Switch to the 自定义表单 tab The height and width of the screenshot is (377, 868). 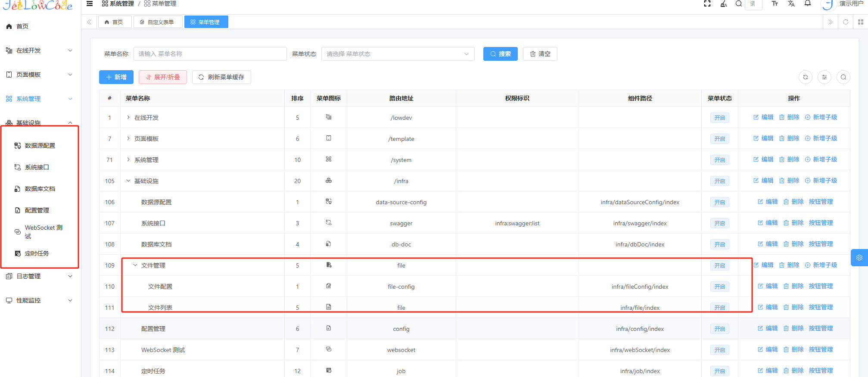157,22
